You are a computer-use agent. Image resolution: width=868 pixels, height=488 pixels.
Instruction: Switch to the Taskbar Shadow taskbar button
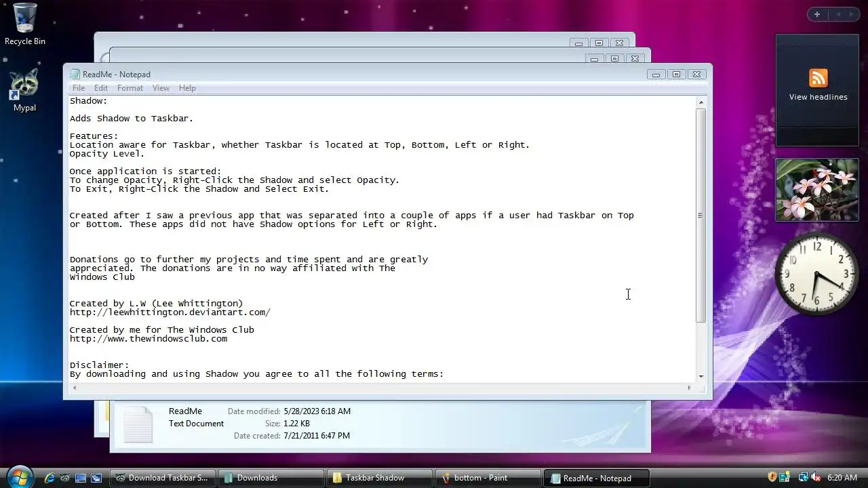380,478
